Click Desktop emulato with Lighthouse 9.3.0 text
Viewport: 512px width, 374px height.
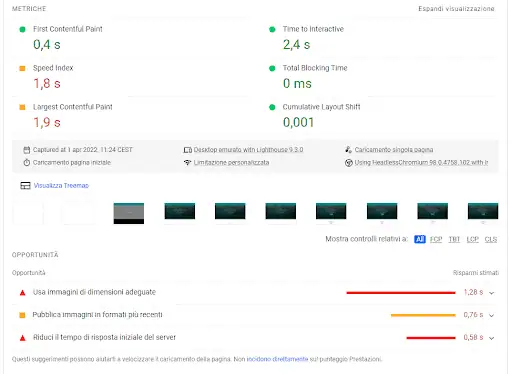pyautogui.click(x=248, y=150)
